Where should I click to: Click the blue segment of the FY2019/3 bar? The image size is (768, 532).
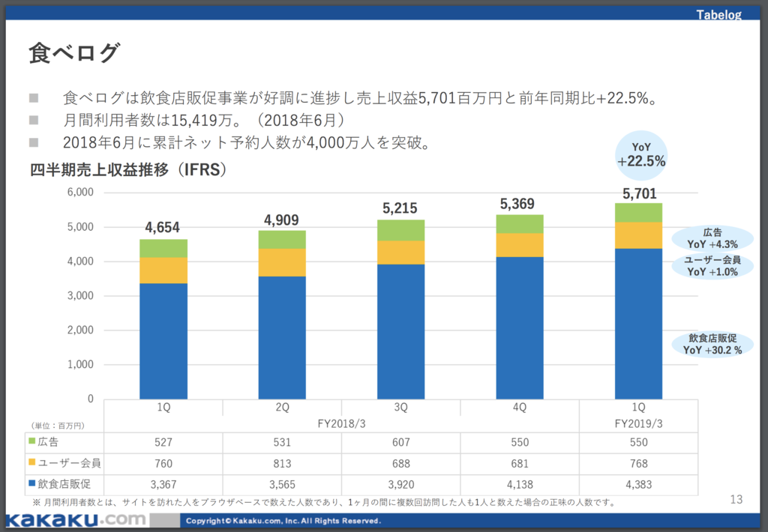[639, 324]
